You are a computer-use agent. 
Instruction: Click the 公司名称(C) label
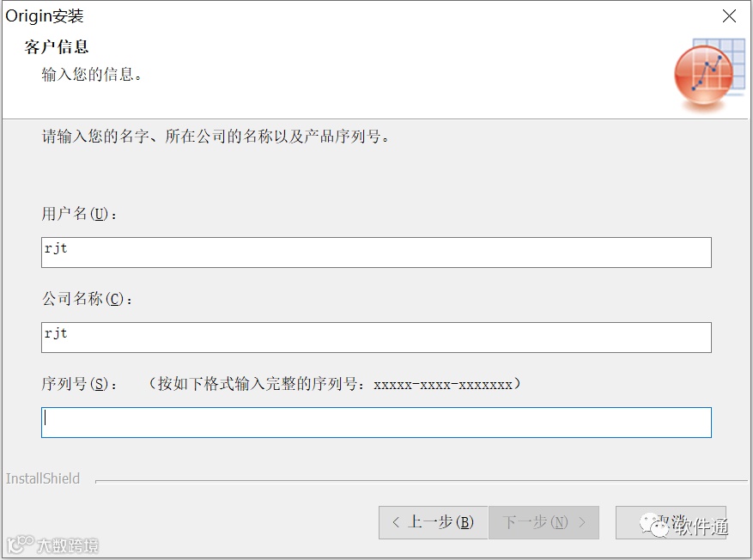[x=87, y=299]
